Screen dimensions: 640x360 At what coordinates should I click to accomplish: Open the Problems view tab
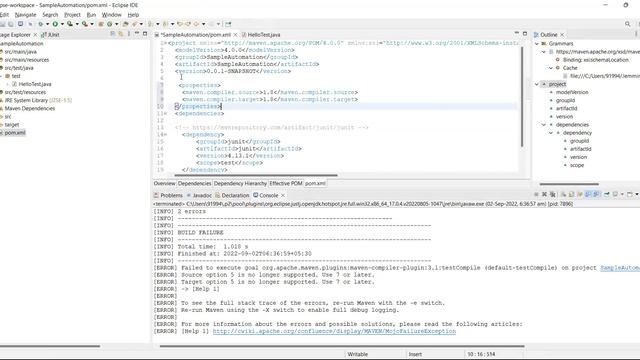pyautogui.click(x=168, y=196)
